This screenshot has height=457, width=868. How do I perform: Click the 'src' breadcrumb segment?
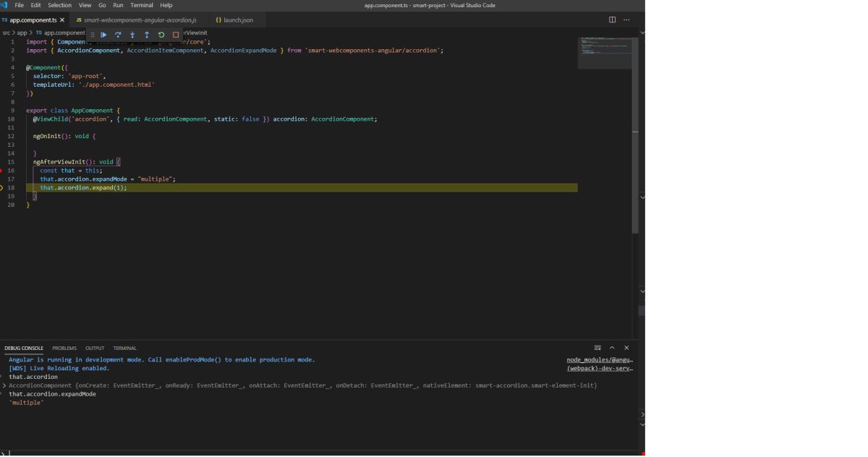[7, 33]
